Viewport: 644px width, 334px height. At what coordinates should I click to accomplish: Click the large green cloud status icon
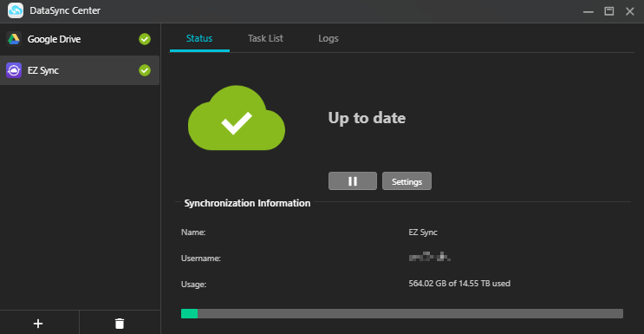(x=237, y=118)
